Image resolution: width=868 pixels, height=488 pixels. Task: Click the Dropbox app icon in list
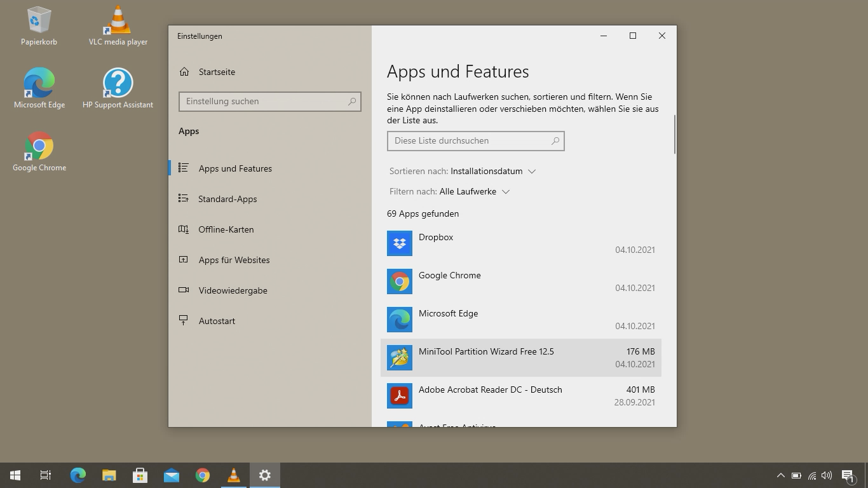399,243
